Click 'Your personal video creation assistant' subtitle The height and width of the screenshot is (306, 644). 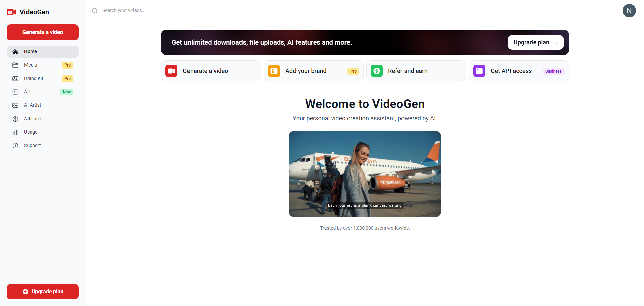tap(365, 118)
